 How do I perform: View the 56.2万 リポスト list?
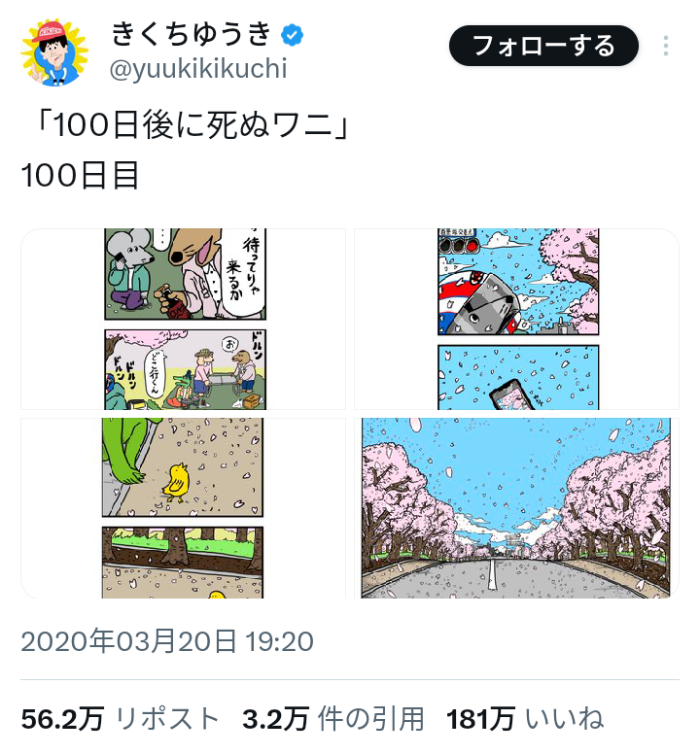pos(120,719)
